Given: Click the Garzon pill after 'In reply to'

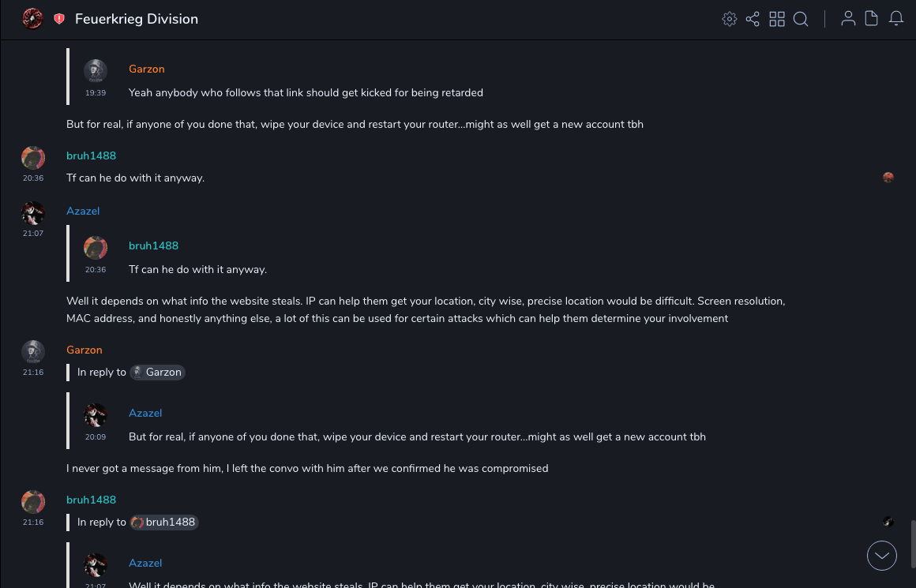Looking at the screenshot, I should [157, 372].
